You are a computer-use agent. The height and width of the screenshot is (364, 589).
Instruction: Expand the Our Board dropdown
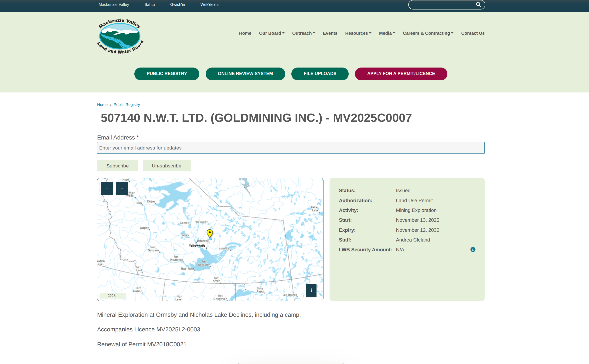click(x=272, y=33)
